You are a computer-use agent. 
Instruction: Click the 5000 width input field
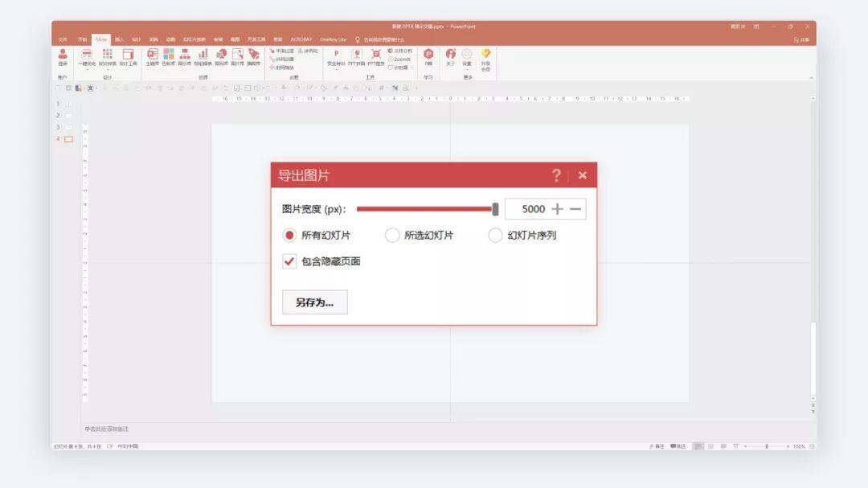533,208
